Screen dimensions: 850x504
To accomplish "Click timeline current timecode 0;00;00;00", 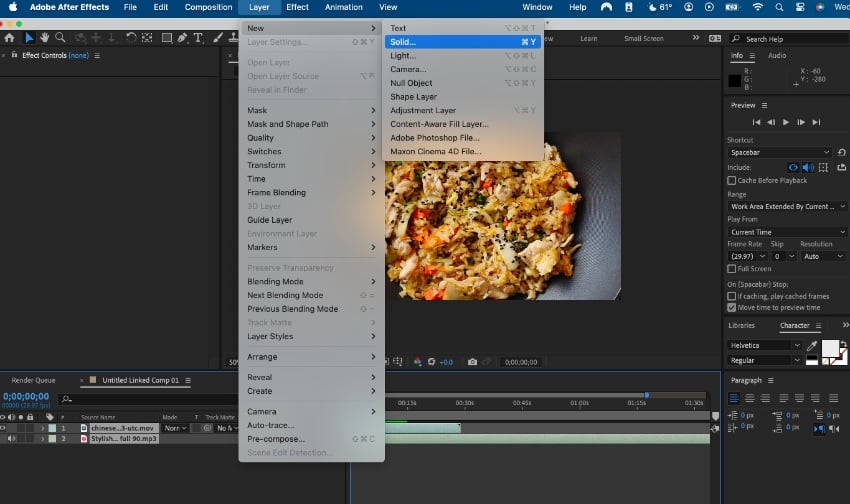I will click(x=25, y=396).
